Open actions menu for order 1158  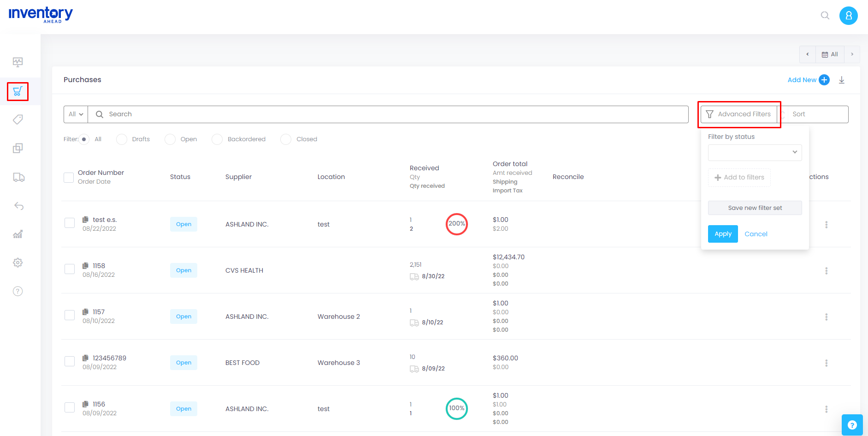pos(826,271)
